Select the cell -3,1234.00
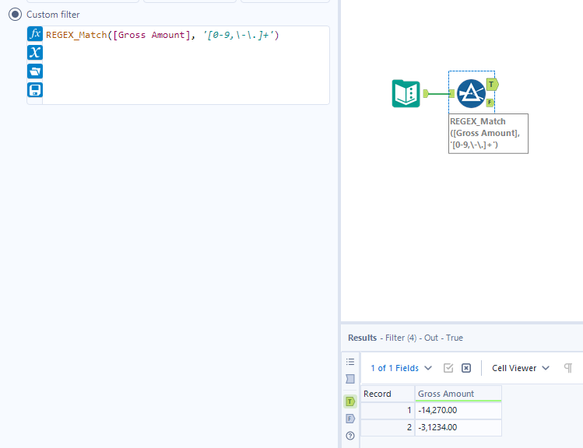The width and height of the screenshot is (583, 448). point(458,428)
